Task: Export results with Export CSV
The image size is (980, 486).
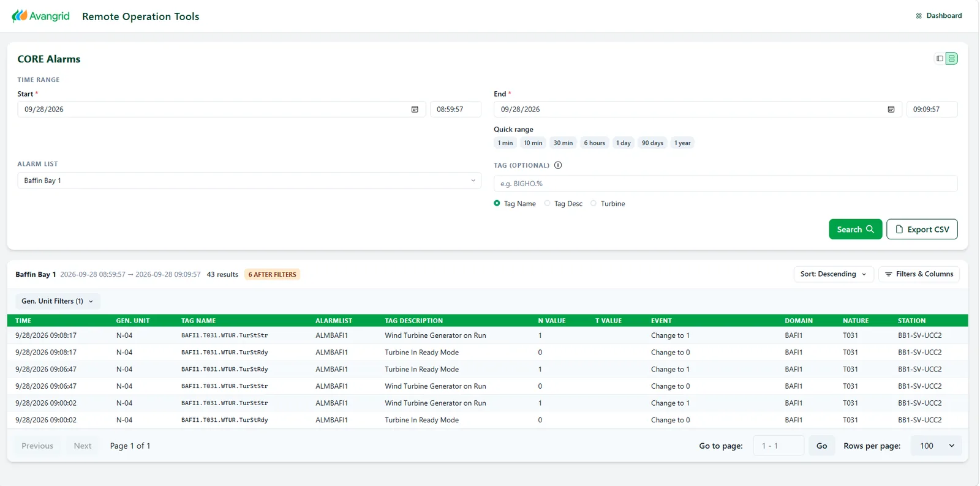Action: (x=922, y=230)
